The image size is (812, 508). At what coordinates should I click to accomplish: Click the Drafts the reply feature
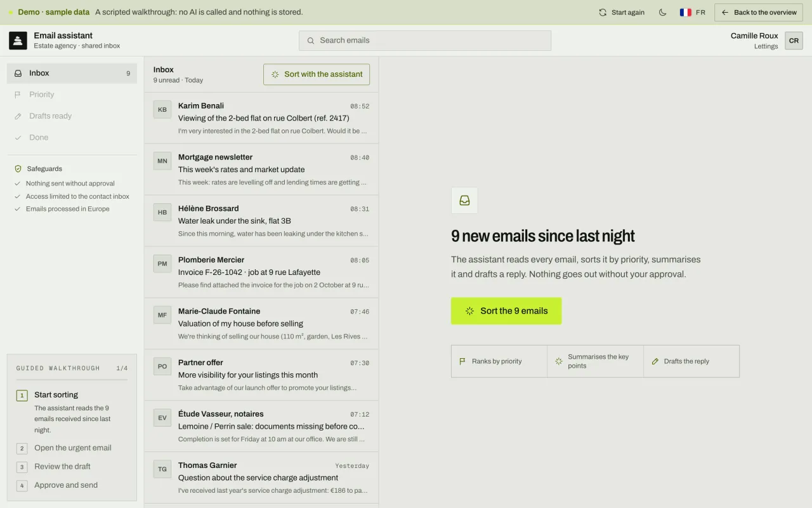click(x=691, y=361)
